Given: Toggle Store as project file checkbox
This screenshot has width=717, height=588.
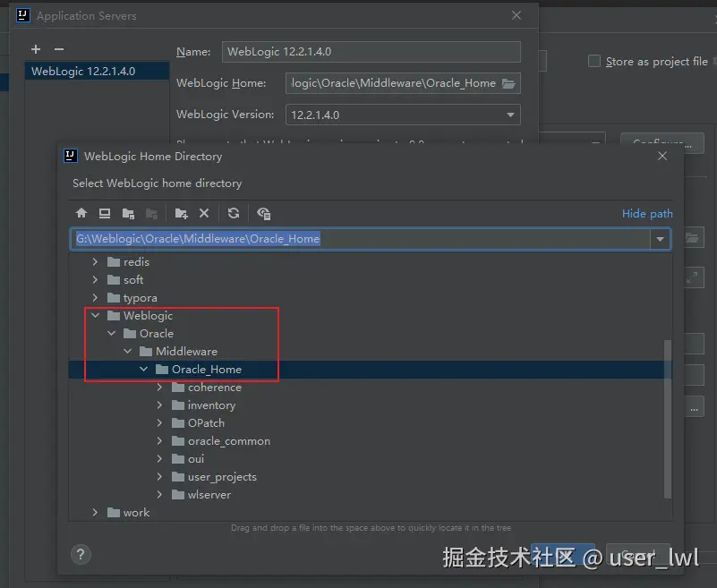Looking at the screenshot, I should pos(594,61).
